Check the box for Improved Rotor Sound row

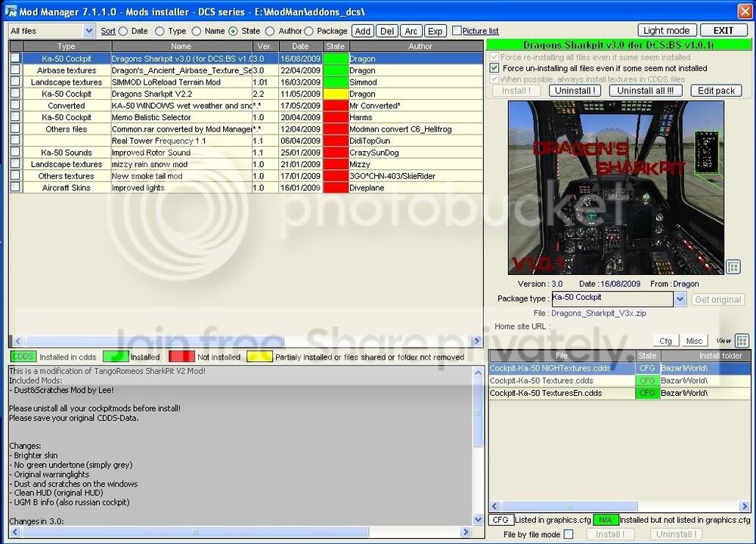[x=15, y=153]
